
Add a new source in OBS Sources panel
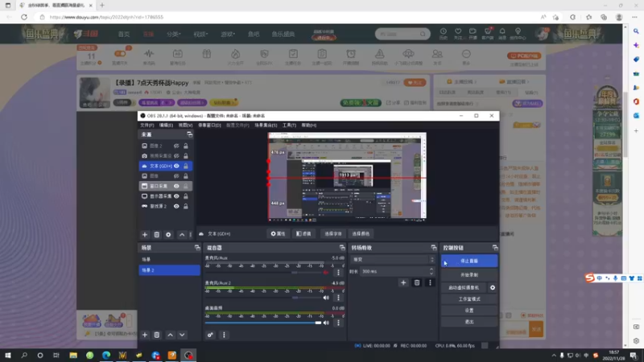[145, 235]
